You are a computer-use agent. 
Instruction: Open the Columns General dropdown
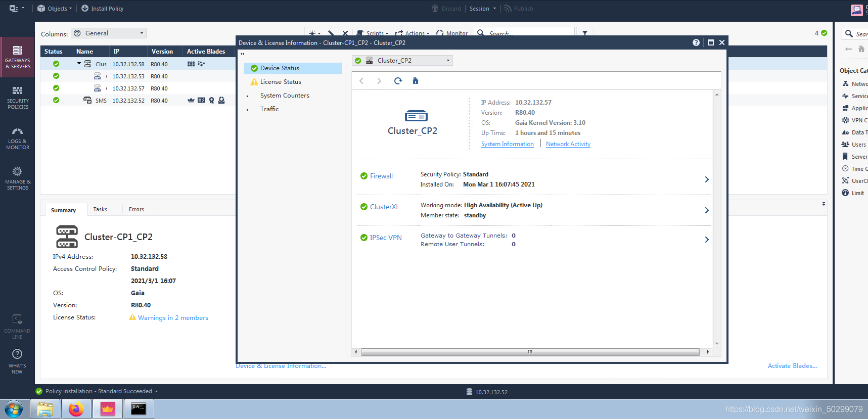(109, 33)
